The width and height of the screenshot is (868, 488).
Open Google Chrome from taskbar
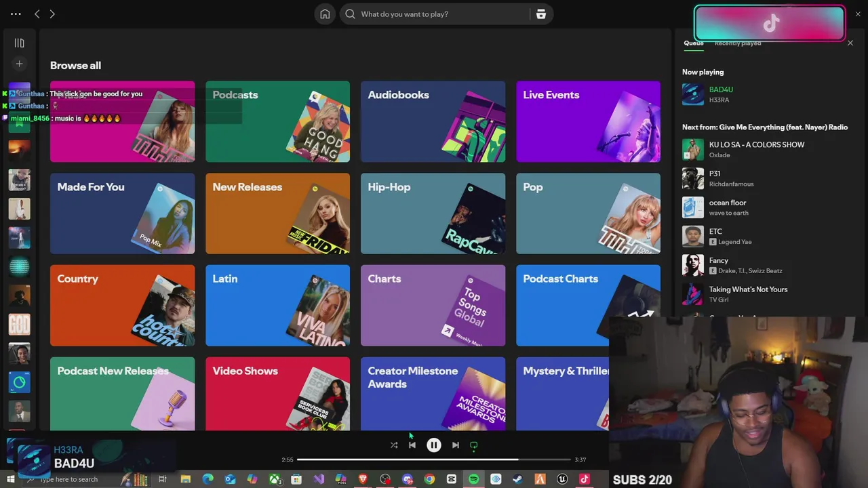[429, 479]
